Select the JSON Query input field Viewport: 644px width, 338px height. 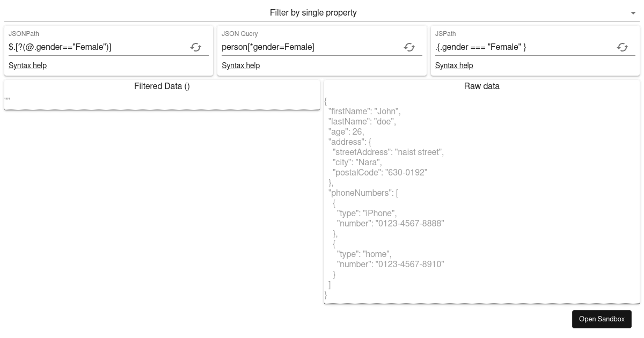click(x=311, y=47)
